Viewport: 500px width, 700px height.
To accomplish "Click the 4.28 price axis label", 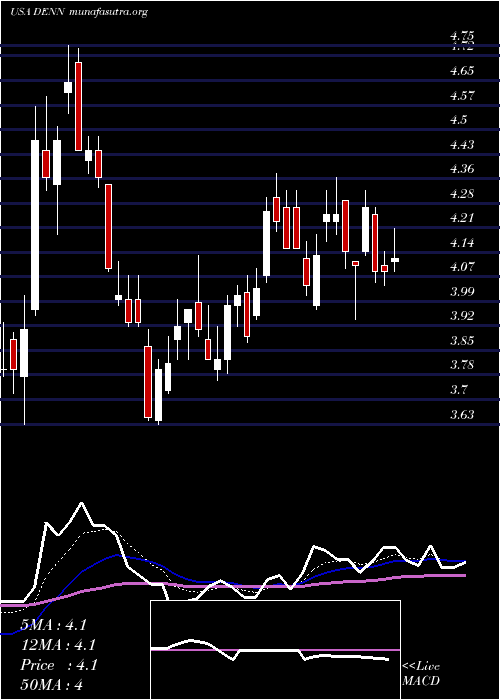I will tap(462, 194).
